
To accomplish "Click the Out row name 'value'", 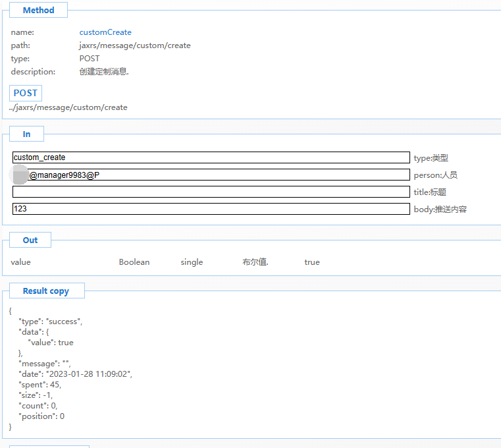I will [x=21, y=262].
